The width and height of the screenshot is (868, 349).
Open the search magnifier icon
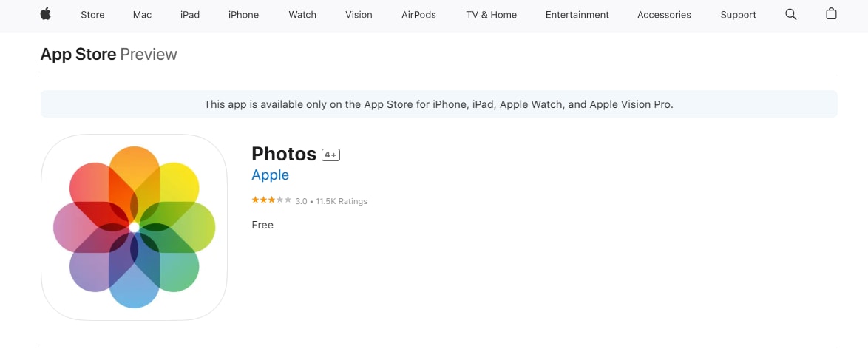(x=791, y=14)
